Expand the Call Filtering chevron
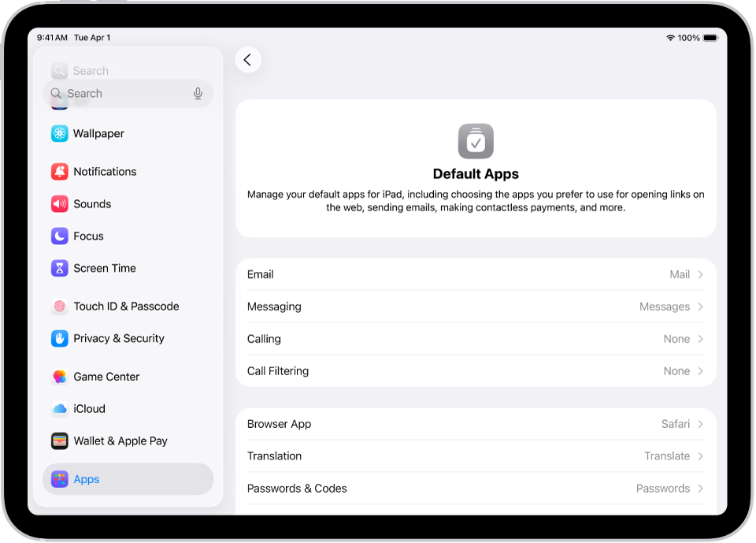 [700, 370]
